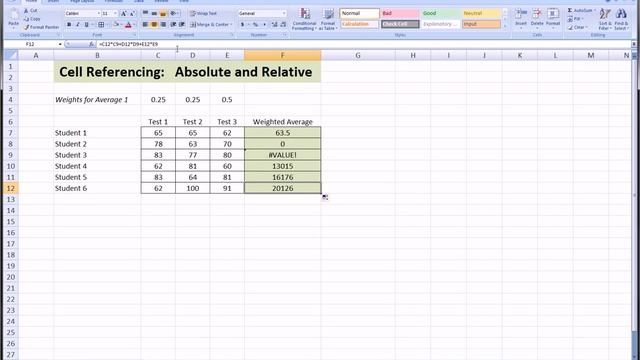Increase decimal places shown
The image size is (640, 360).
click(x=274, y=25)
